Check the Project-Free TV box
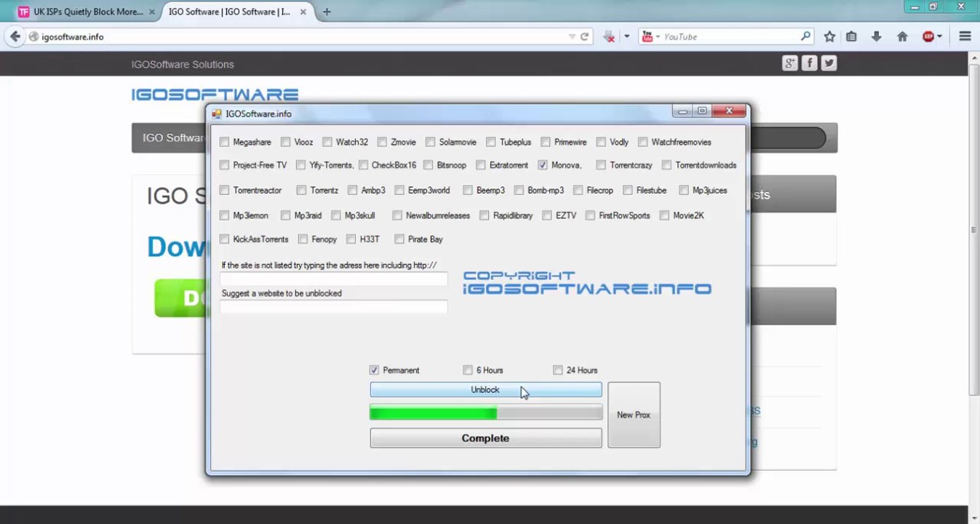 click(224, 165)
